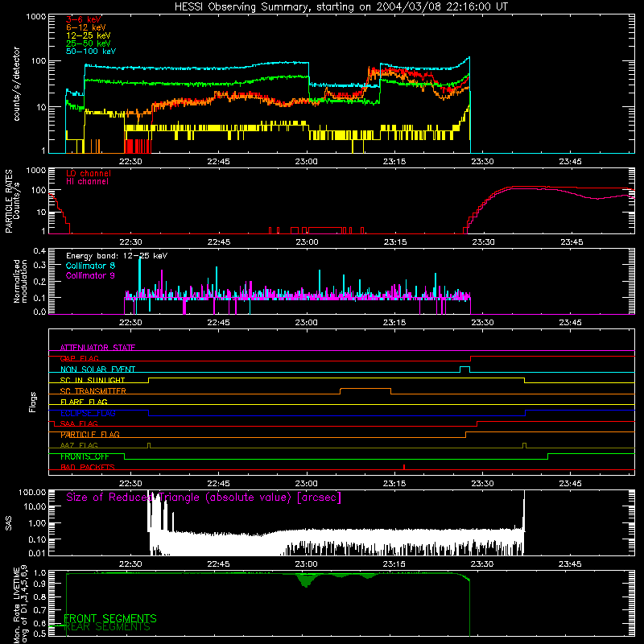Screen dimensions: 644x644
Task: Select the HI channel legend label
Action: tap(87, 182)
